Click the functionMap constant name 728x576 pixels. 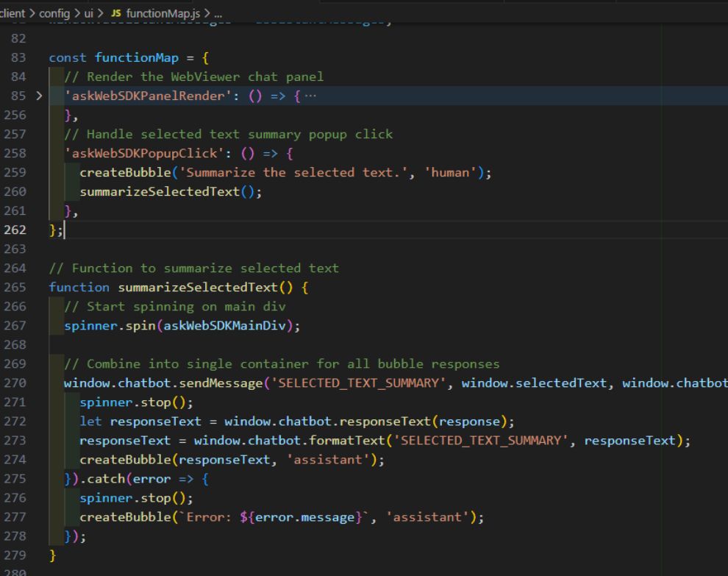137,57
